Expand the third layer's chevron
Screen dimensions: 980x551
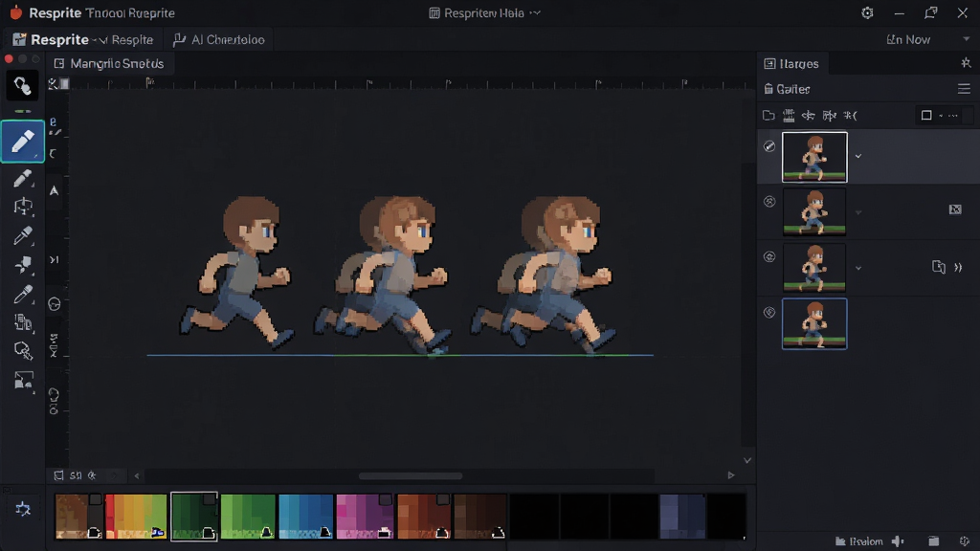coord(858,268)
